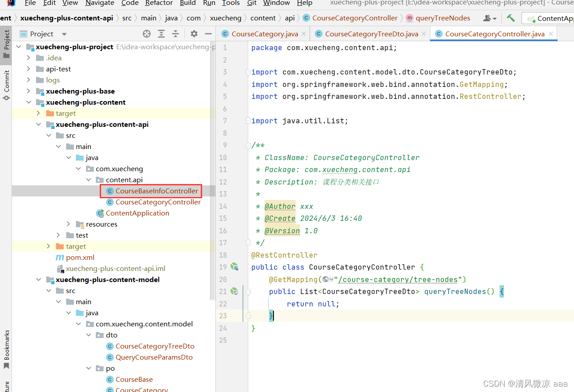The width and height of the screenshot is (574, 392).
Task: Open Project panel settings gear
Action: [194, 34]
